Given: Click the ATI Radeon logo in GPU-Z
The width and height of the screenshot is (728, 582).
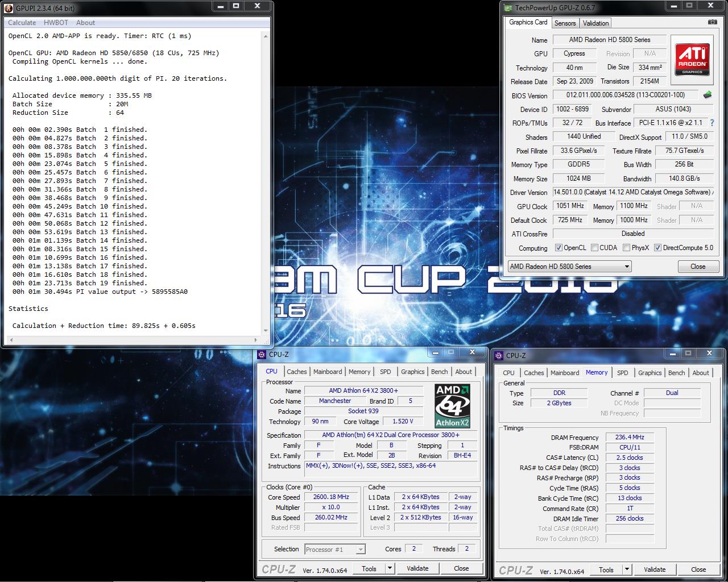Looking at the screenshot, I should [x=692, y=60].
